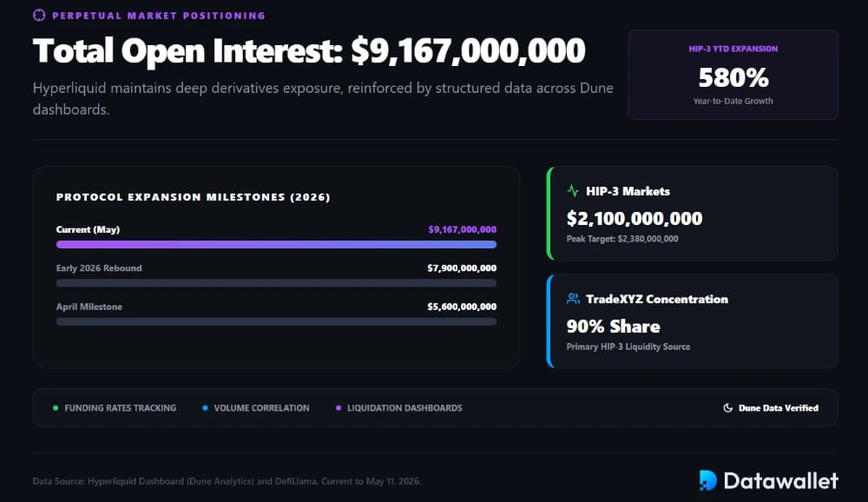Click the 580% year-to-date figure

tap(733, 77)
